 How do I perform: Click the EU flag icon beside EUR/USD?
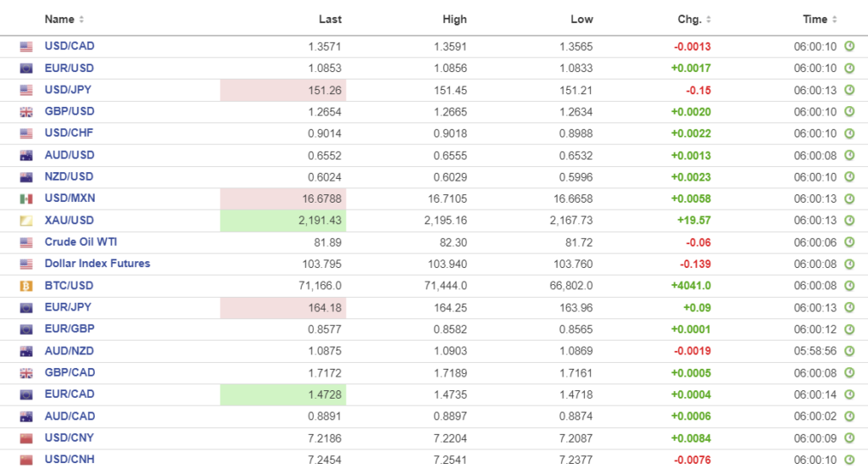click(26, 69)
